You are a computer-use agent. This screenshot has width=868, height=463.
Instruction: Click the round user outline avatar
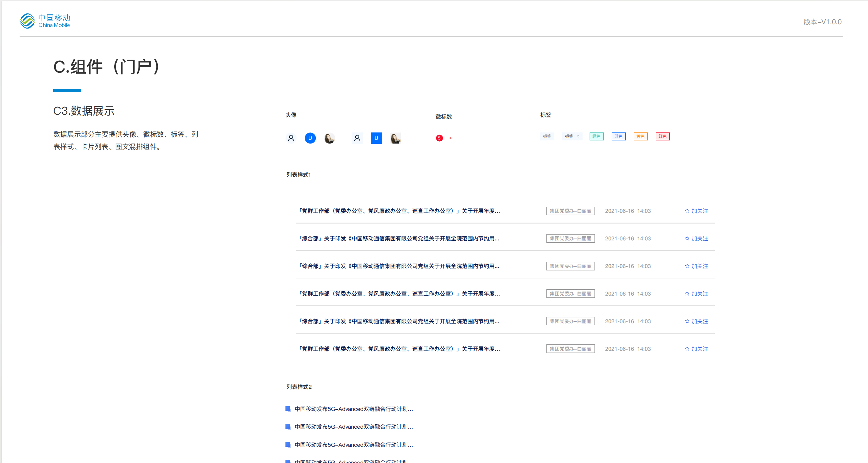pos(291,138)
